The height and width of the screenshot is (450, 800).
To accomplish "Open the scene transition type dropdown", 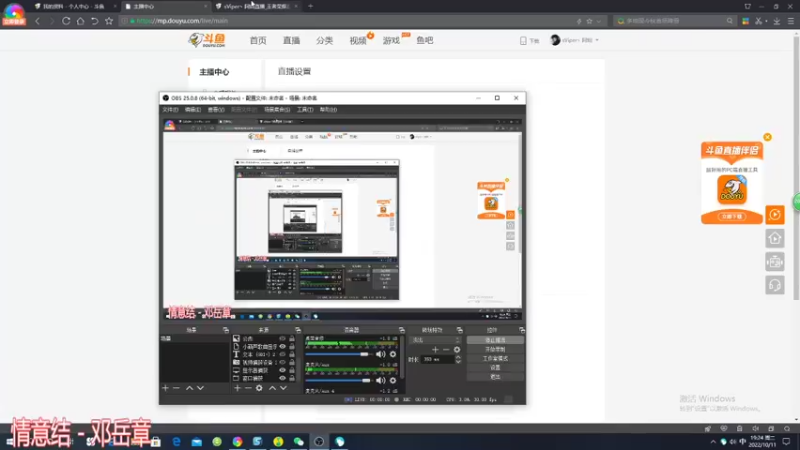I will coord(435,340).
